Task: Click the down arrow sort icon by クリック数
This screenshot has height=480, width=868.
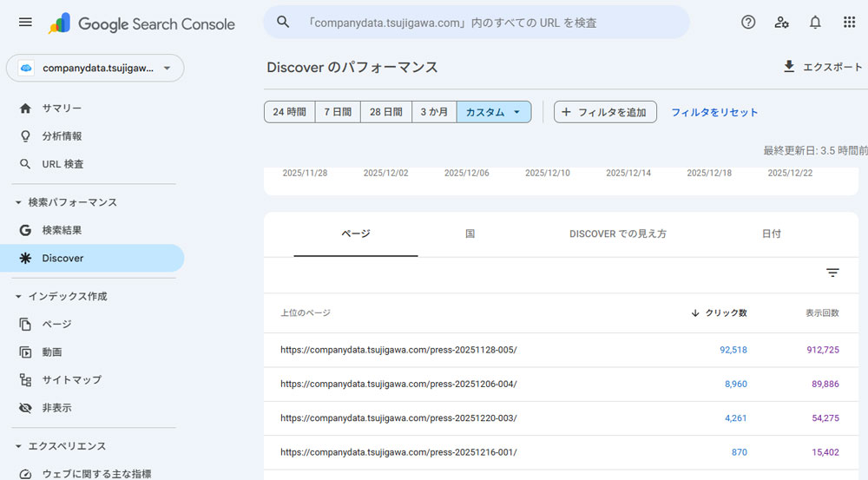Action: [695, 312]
